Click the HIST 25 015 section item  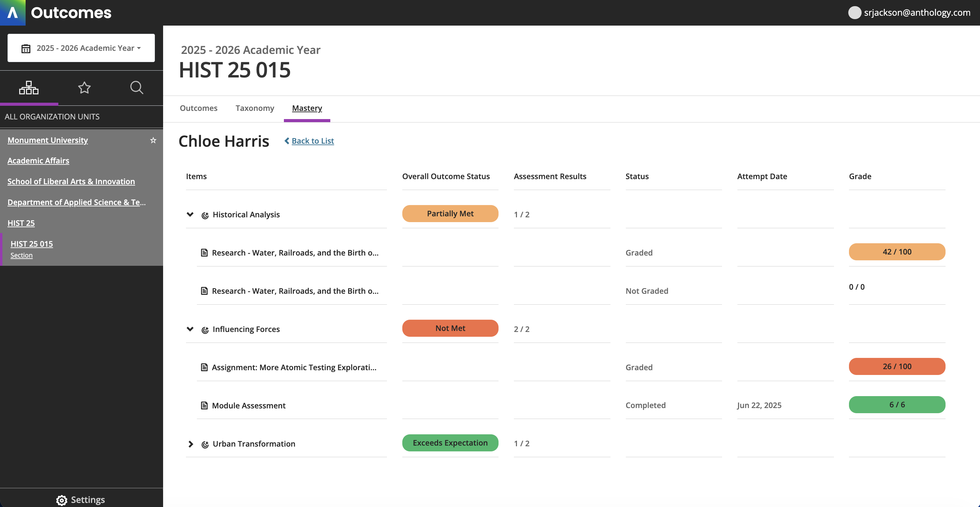pos(32,244)
